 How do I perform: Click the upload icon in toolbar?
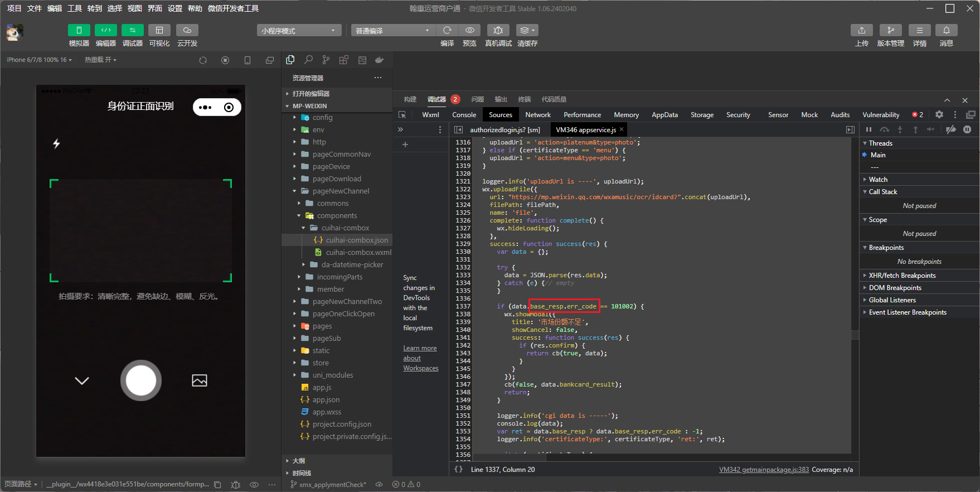pyautogui.click(x=861, y=30)
